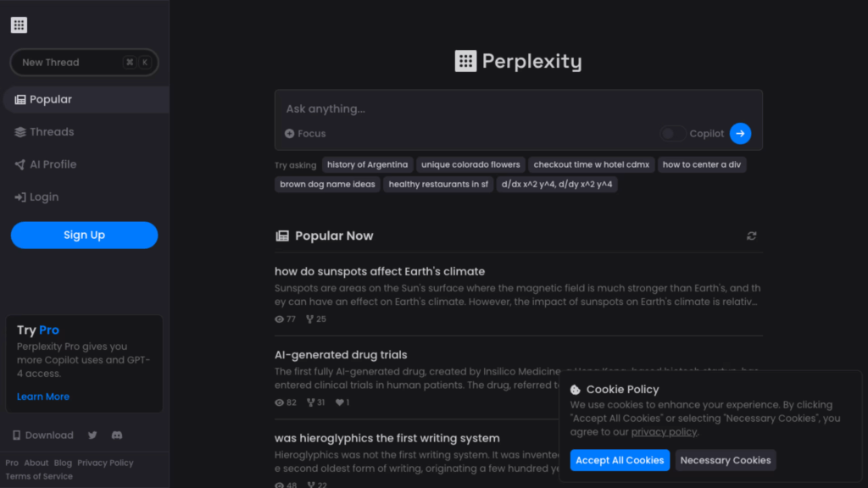Click Download in the sidebar footer

click(42, 435)
